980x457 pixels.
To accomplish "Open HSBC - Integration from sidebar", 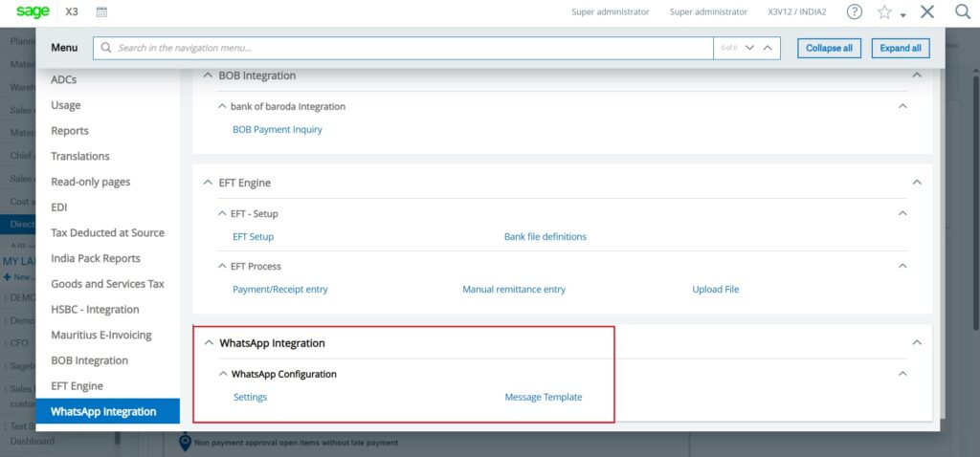I will (x=95, y=310).
